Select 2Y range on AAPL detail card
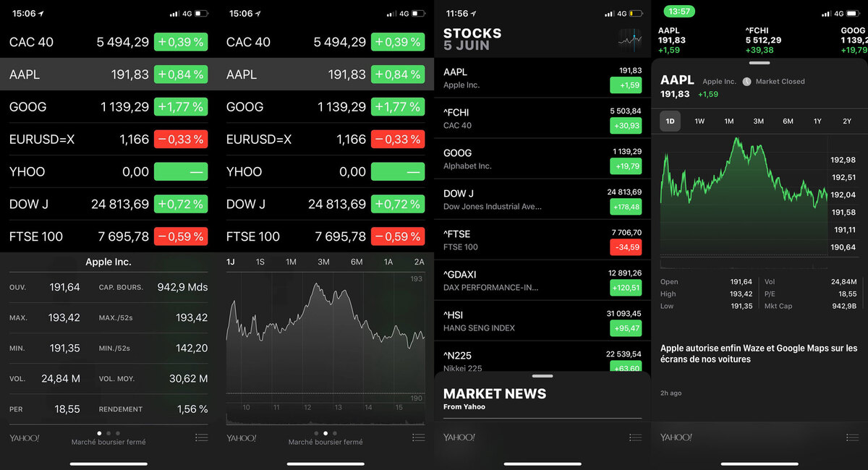Viewport: 868px width, 470px height. pos(847,121)
